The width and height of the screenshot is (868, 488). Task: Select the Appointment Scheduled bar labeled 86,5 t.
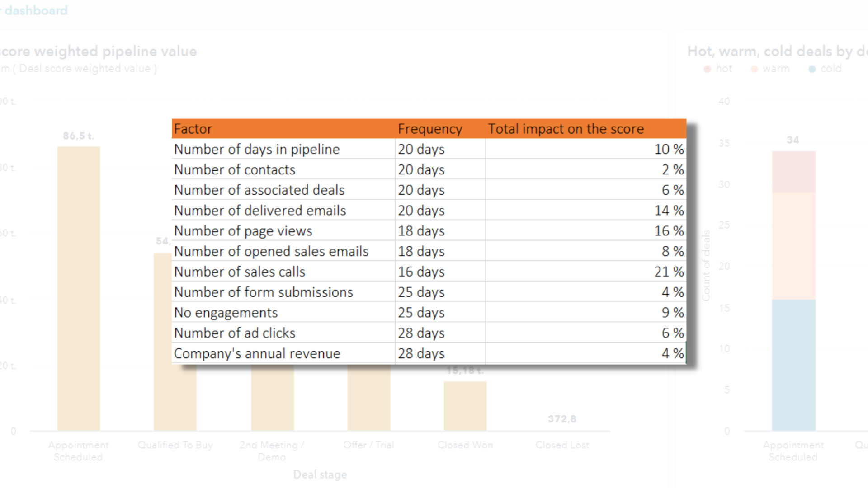(x=79, y=289)
